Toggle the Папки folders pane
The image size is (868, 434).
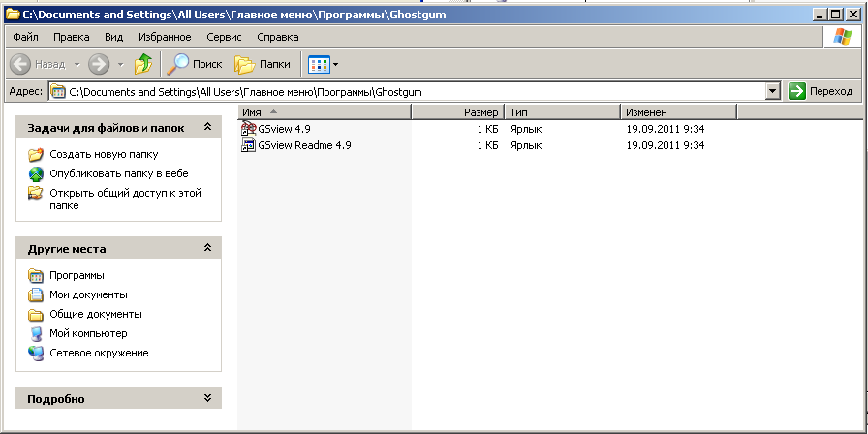click(x=263, y=64)
